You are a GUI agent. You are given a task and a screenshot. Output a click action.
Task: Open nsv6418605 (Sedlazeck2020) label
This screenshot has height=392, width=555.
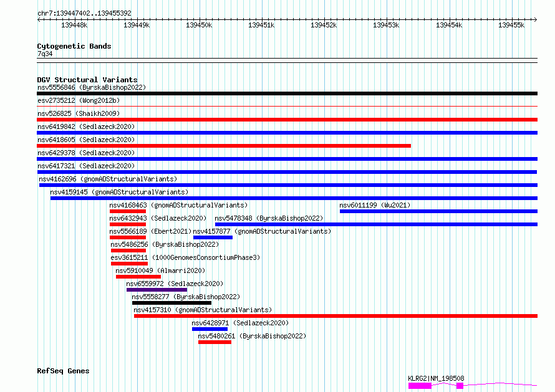[x=86, y=140]
